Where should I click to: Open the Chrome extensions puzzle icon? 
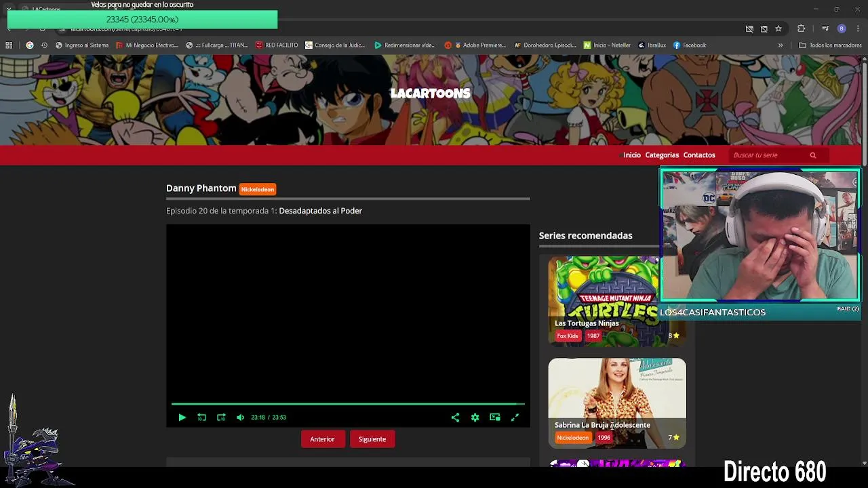pos(802,28)
